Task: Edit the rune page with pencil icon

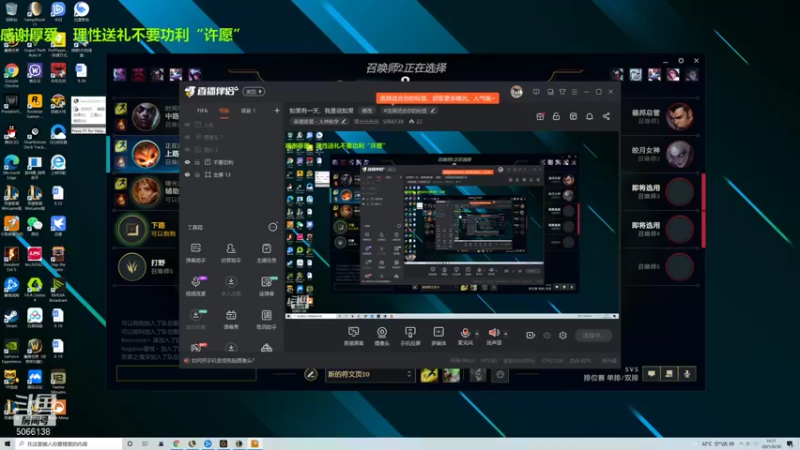Action: pyautogui.click(x=310, y=374)
